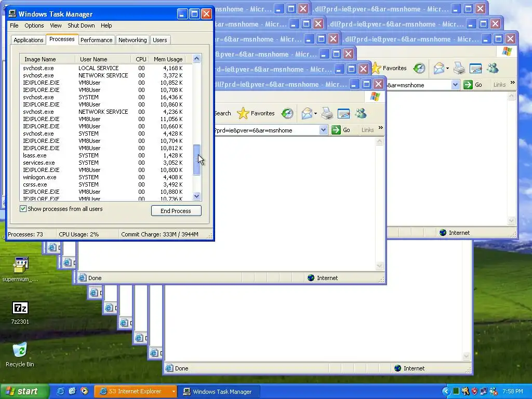This screenshot has width=532, height=399.
Task: Switch to the Performance tab
Action: [x=96, y=40]
